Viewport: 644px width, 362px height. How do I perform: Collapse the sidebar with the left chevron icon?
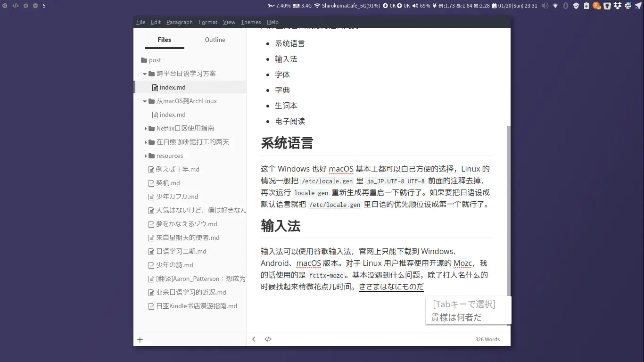(254, 339)
